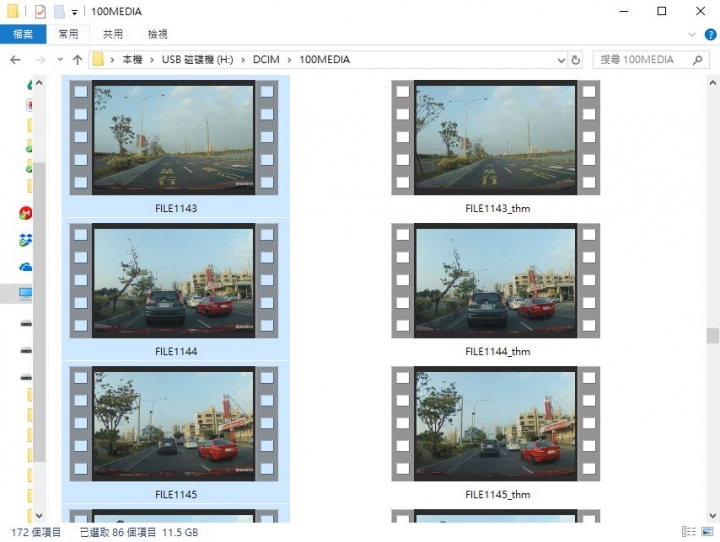Screen dimensions: 720x542
Task: Select the FILE1144_thm video thumbnail
Action: click(495, 281)
